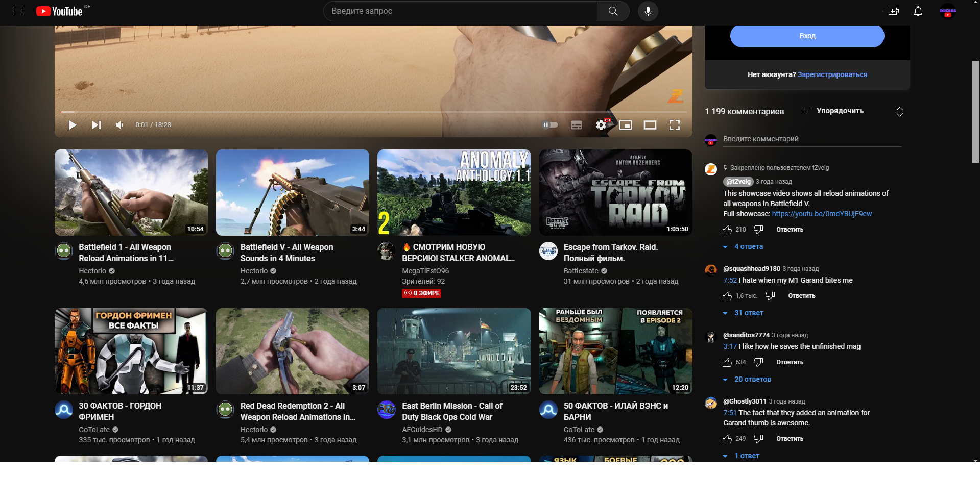
Task: Click the Вход sign-in button
Action: 807,36
